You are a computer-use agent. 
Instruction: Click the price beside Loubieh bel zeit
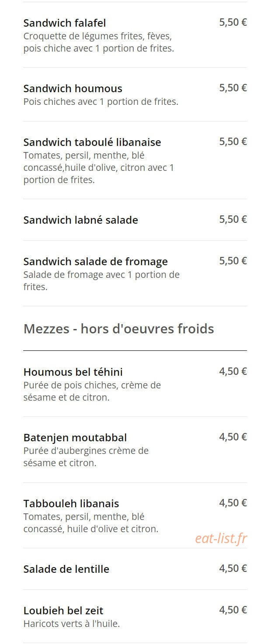(233, 610)
